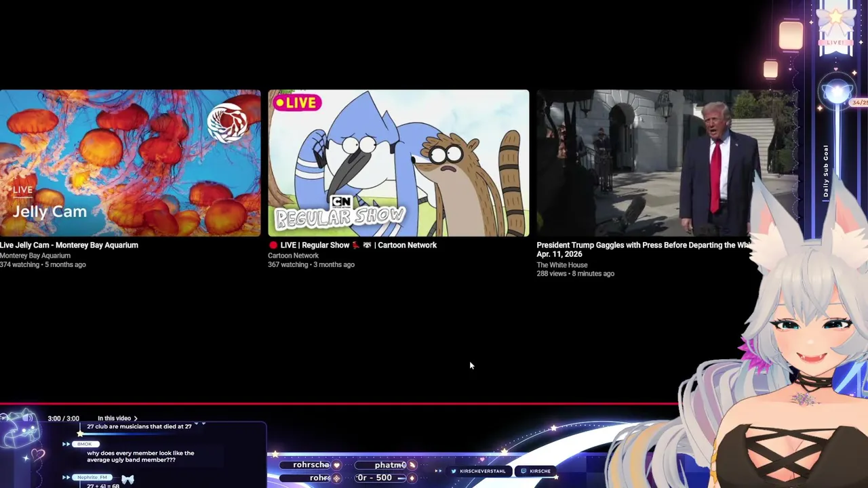Click the 3:00 / 3:00 time display
Viewport: 868px width, 488px height.
coord(63,418)
